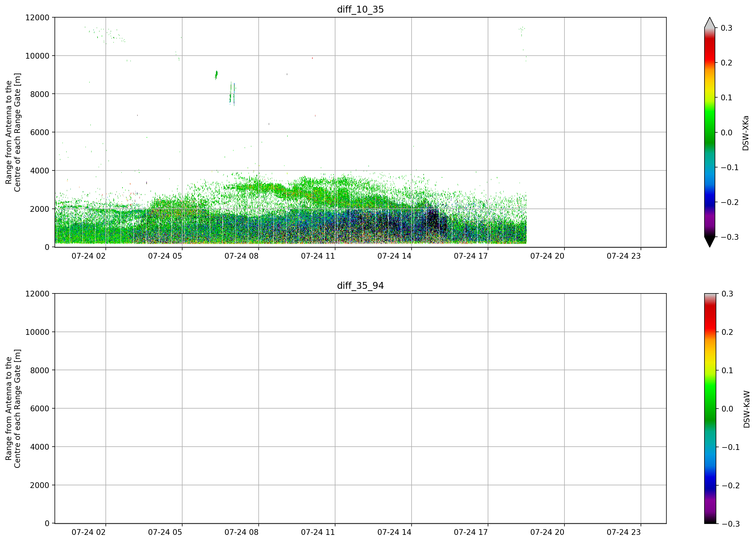Click '07-24 02' tick under diff_35_94 plot
Screen dimensions: 756x542
click(89, 532)
